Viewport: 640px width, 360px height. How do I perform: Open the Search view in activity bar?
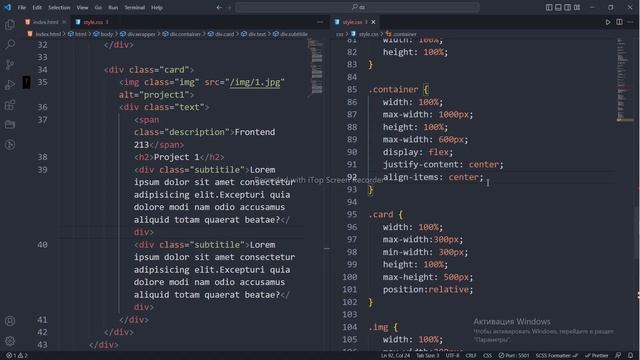click(10, 44)
